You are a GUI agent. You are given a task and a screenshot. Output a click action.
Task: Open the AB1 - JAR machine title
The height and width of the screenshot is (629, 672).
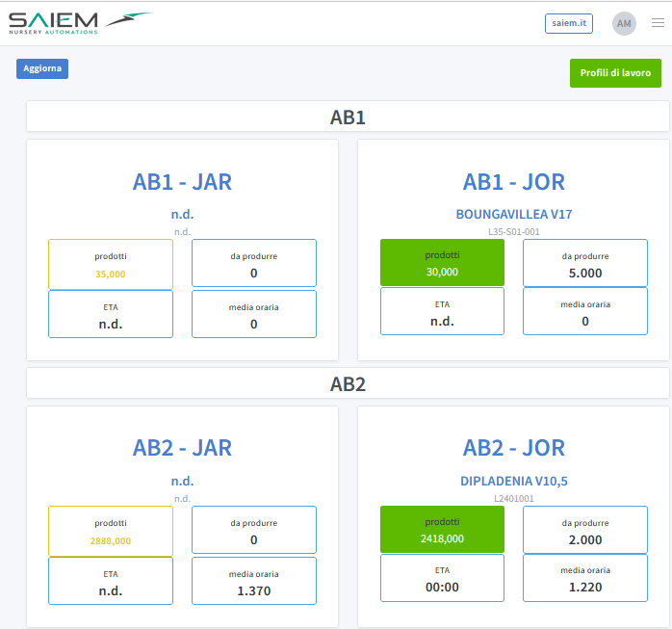click(182, 182)
